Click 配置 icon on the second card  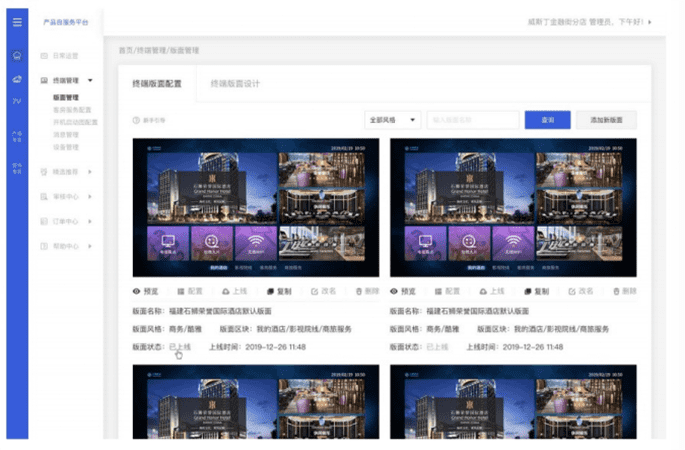coord(438,291)
